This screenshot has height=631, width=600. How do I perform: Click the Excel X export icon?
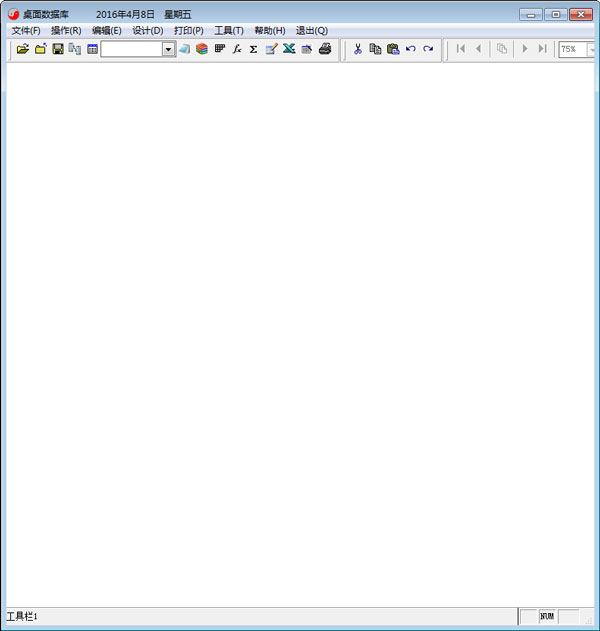coord(289,49)
